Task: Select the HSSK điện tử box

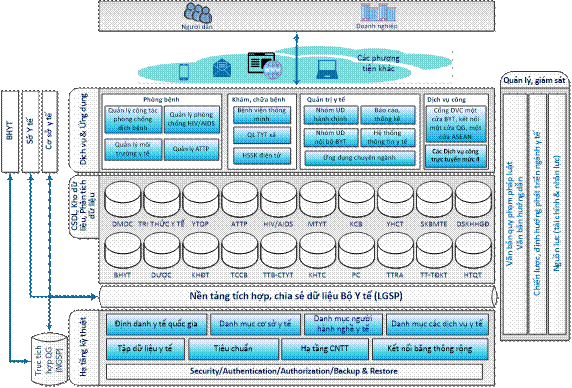Action: tap(262, 156)
